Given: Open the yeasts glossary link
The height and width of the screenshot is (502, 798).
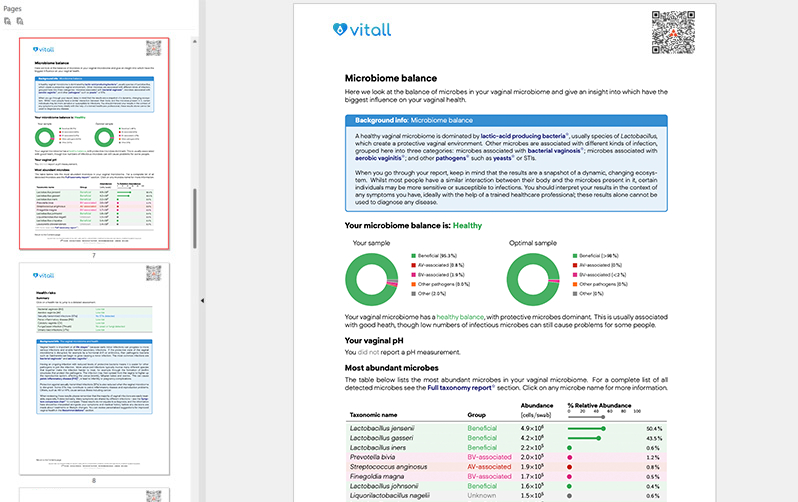Looking at the screenshot, I should click(x=502, y=158).
